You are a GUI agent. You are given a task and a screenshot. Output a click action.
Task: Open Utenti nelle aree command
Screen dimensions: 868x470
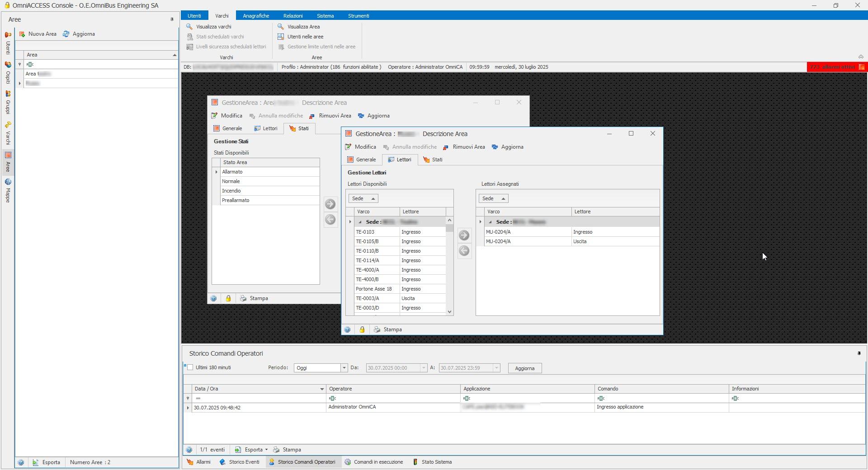[301, 37]
